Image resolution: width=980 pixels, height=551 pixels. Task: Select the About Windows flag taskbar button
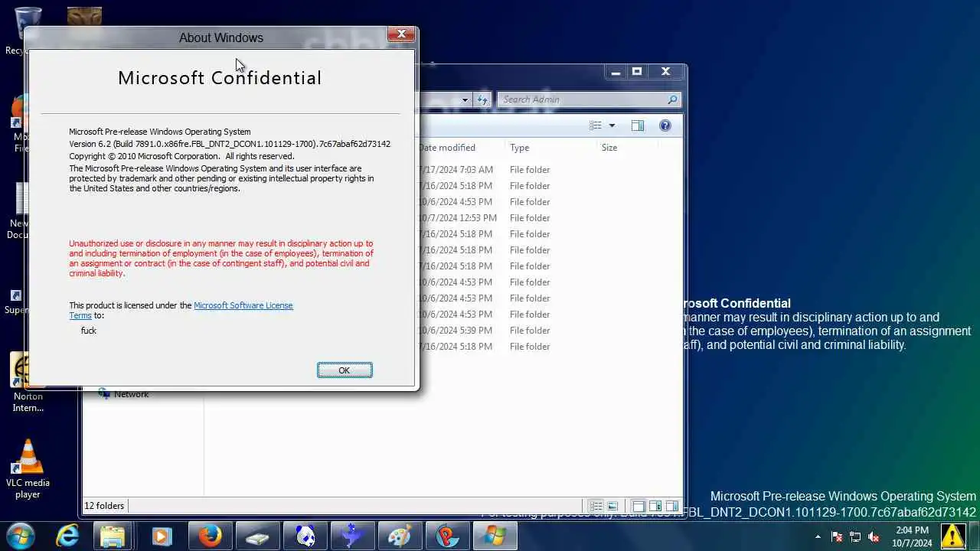click(x=494, y=536)
